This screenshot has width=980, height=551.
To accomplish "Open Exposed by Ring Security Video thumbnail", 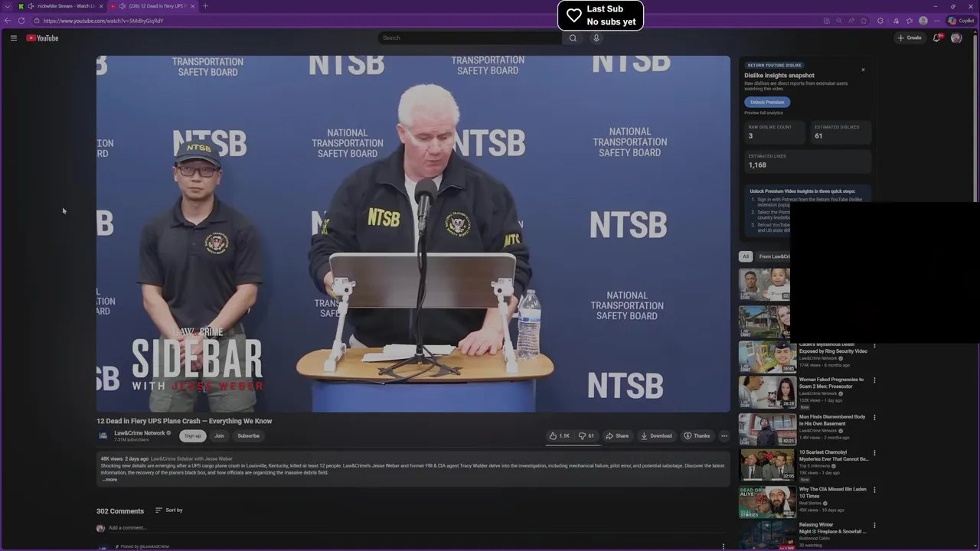I will 767,357.
